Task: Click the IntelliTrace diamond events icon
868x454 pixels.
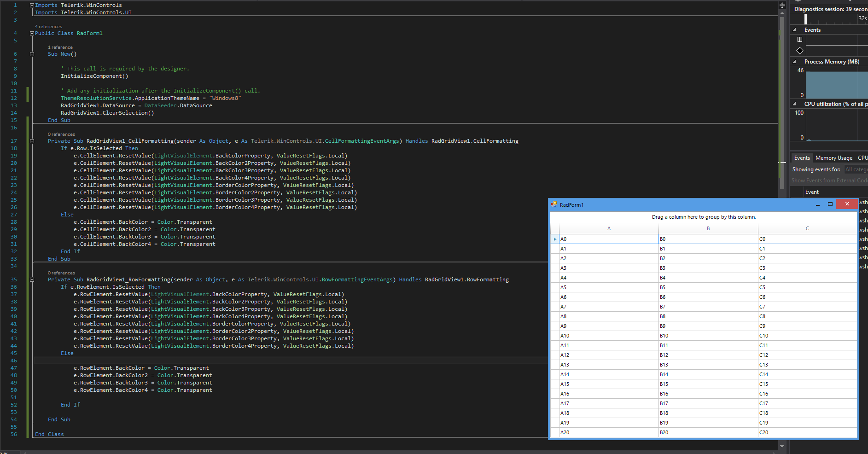Action: (800, 51)
